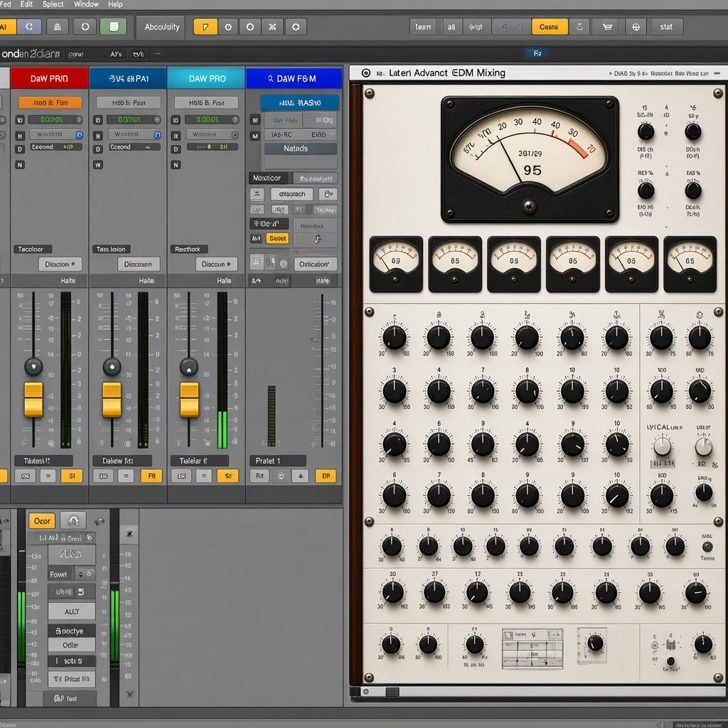The image size is (728, 728).
Task: Click the X icon at the bottom of the master meter
Action: (x=130, y=694)
